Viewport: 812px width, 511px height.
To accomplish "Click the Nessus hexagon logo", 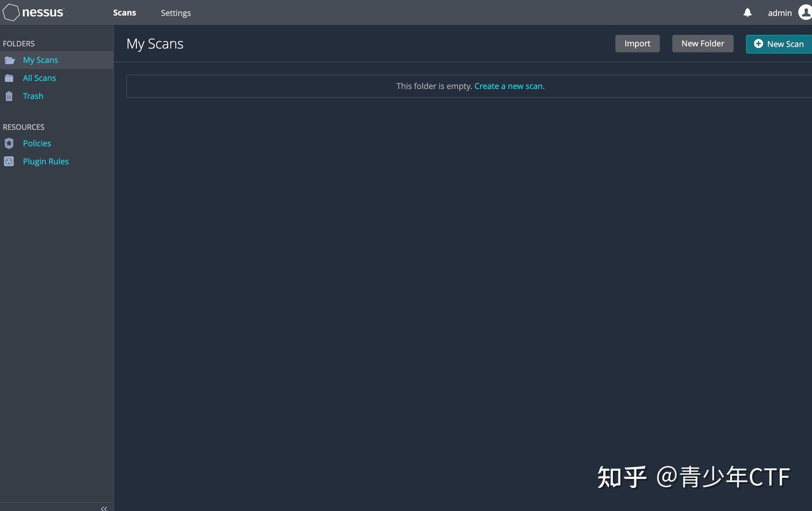I will 11,12.
